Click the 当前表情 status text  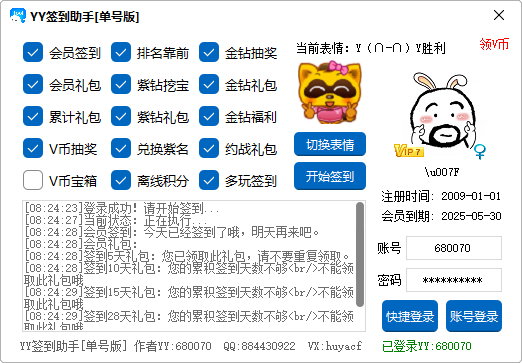pos(371,48)
